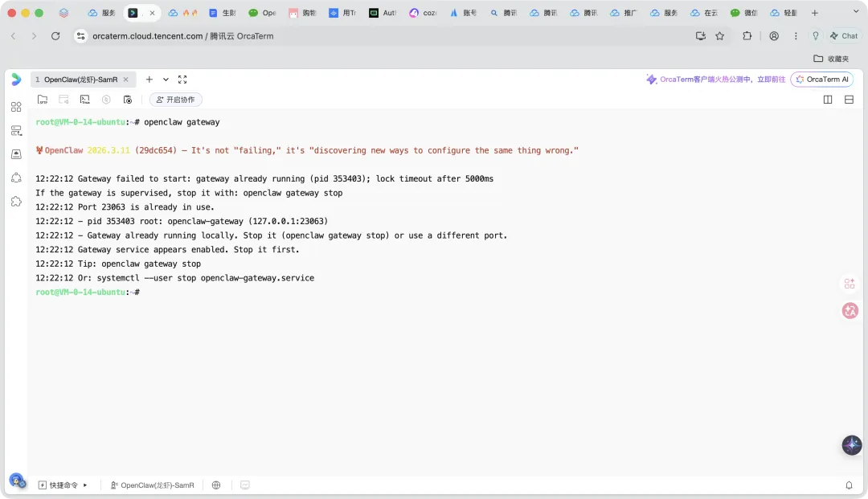
Task: Open the 收藏夹 bookmarks folder
Action: pyautogui.click(x=831, y=59)
